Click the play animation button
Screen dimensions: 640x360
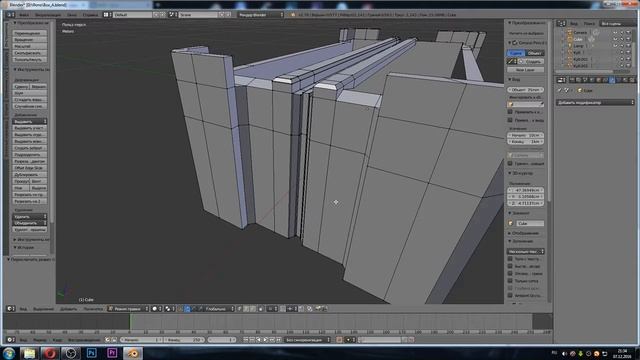[265, 340]
